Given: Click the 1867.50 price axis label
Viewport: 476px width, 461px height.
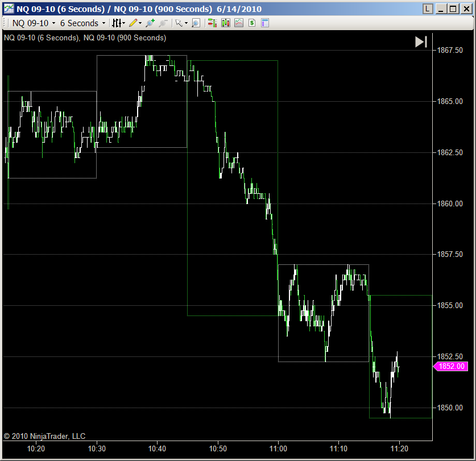Looking at the screenshot, I should click(450, 50).
